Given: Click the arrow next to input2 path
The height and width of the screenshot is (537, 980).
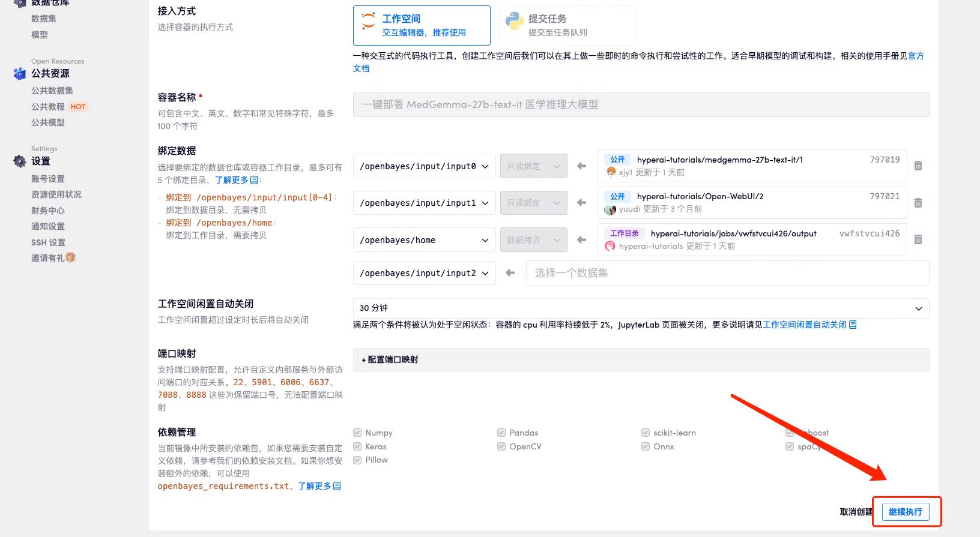Looking at the screenshot, I should (x=510, y=273).
